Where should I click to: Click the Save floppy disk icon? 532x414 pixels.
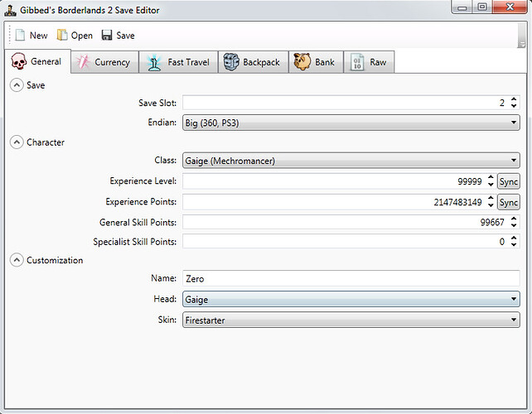coord(107,36)
